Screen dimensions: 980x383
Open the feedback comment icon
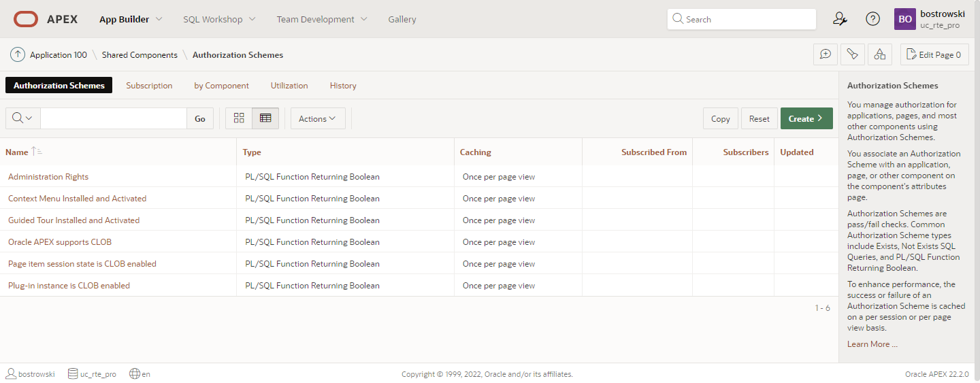pos(826,54)
